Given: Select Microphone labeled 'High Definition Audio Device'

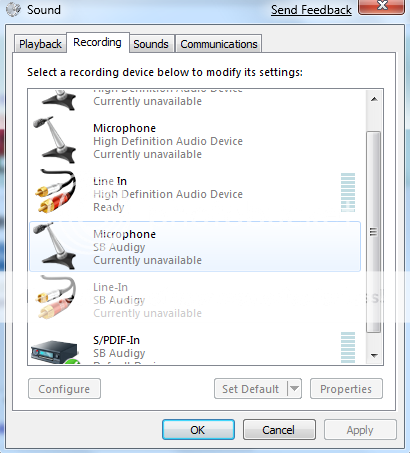Looking at the screenshot, I should tap(195, 141).
